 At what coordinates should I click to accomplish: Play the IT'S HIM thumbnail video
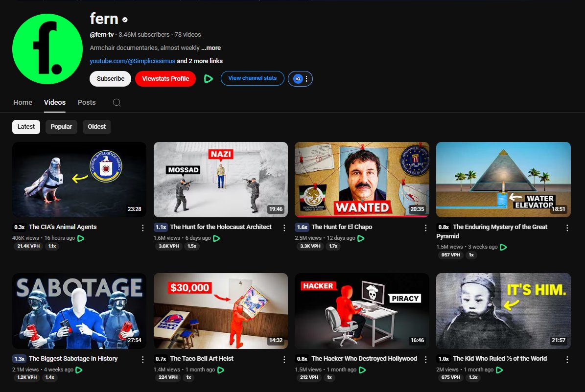[503, 311]
